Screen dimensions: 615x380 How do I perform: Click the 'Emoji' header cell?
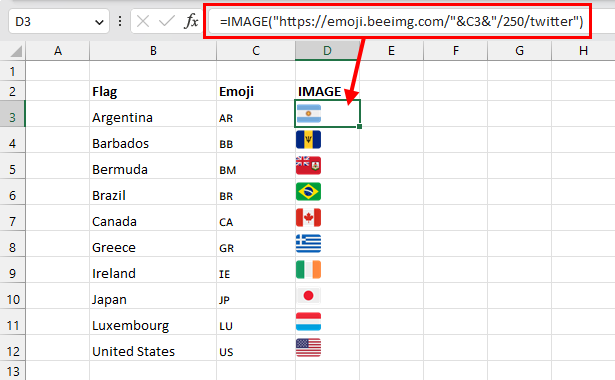pyautogui.click(x=256, y=91)
